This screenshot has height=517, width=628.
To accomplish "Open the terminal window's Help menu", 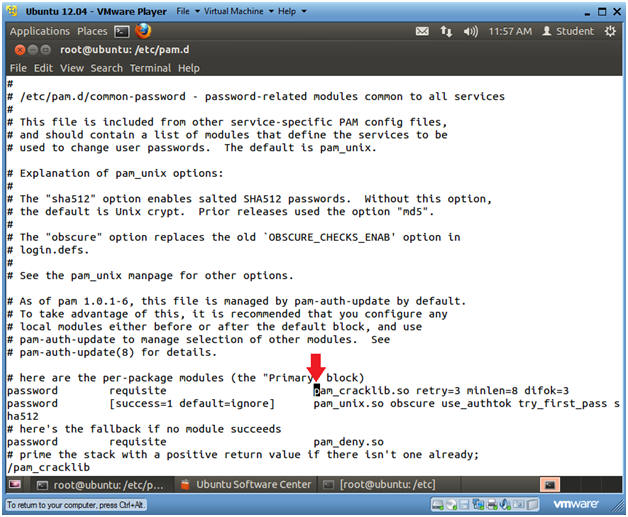I will pos(189,68).
